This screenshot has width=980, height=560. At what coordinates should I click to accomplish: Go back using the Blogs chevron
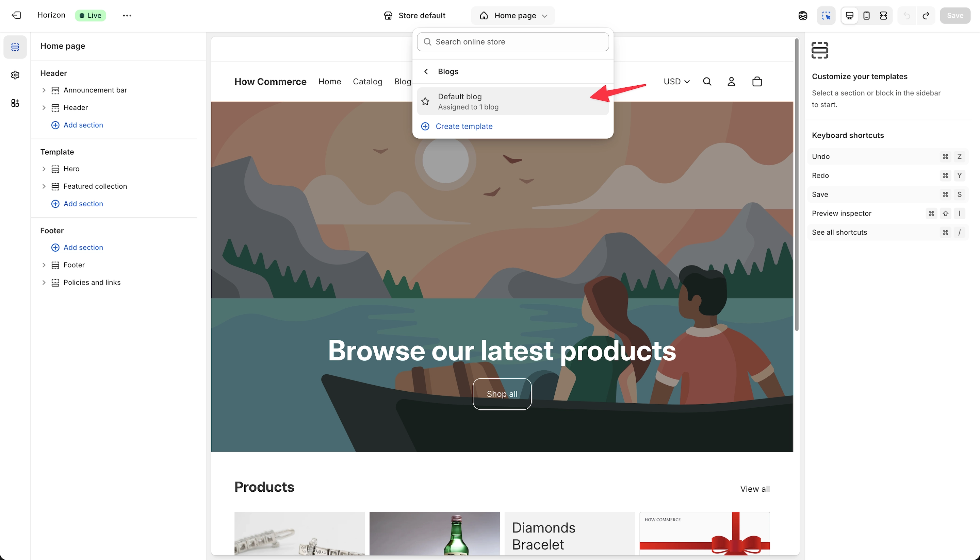(426, 71)
